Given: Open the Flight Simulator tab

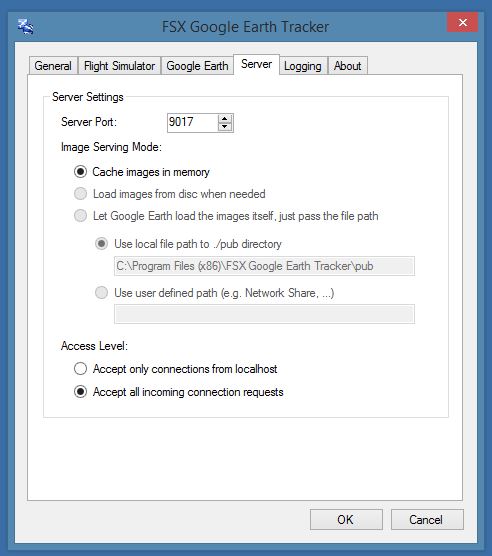Looking at the screenshot, I should (119, 66).
